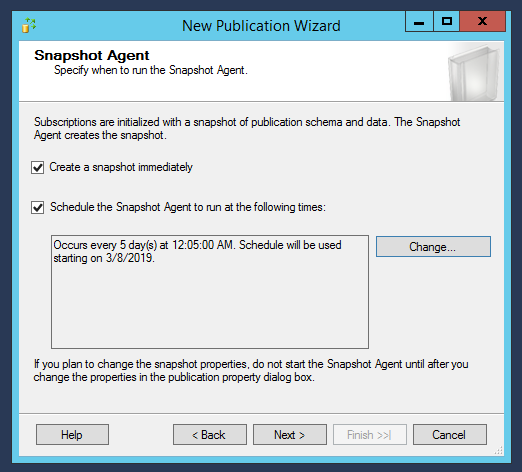The width and height of the screenshot is (522, 472).
Task: Cancel the New Publication Wizard
Action: tap(450, 435)
